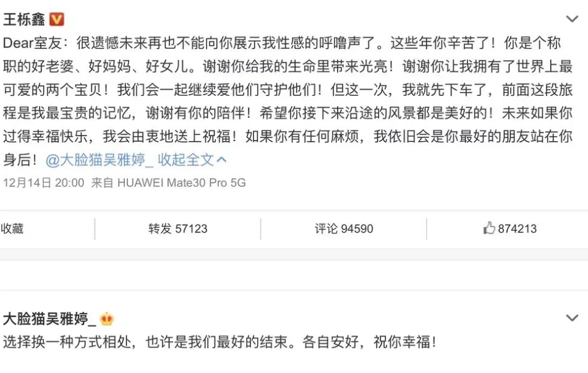The width and height of the screenshot is (588, 373).
Task: Open the 评论 94590 comments tab
Action: coord(344,228)
